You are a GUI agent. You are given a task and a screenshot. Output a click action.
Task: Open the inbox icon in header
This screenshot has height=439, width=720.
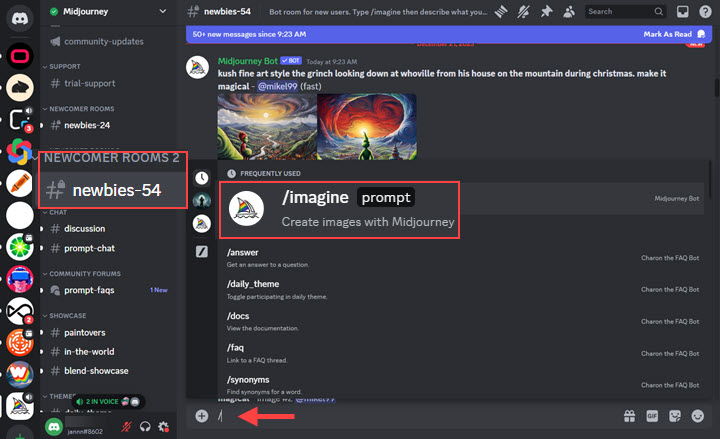click(x=683, y=12)
